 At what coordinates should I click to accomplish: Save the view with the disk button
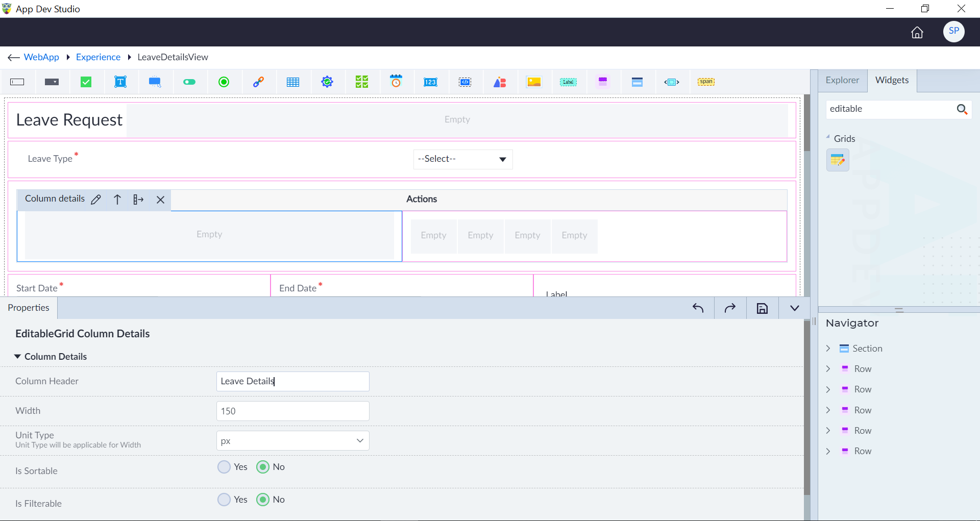(762, 308)
